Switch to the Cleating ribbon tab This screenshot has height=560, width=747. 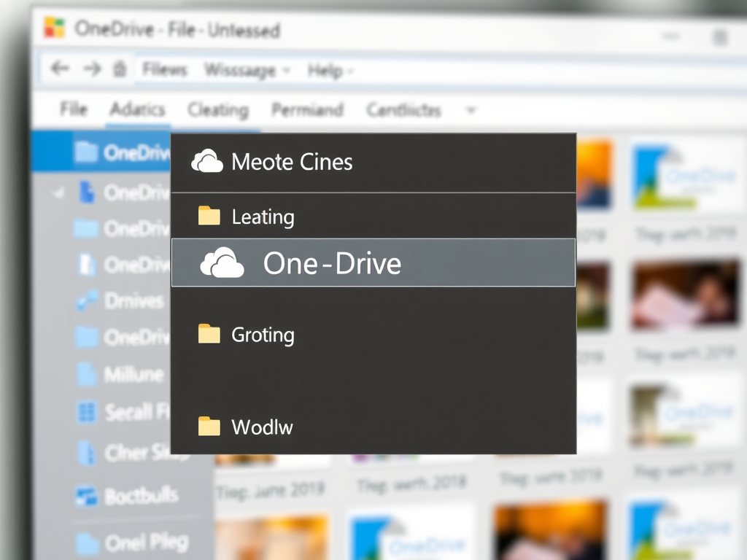point(218,110)
